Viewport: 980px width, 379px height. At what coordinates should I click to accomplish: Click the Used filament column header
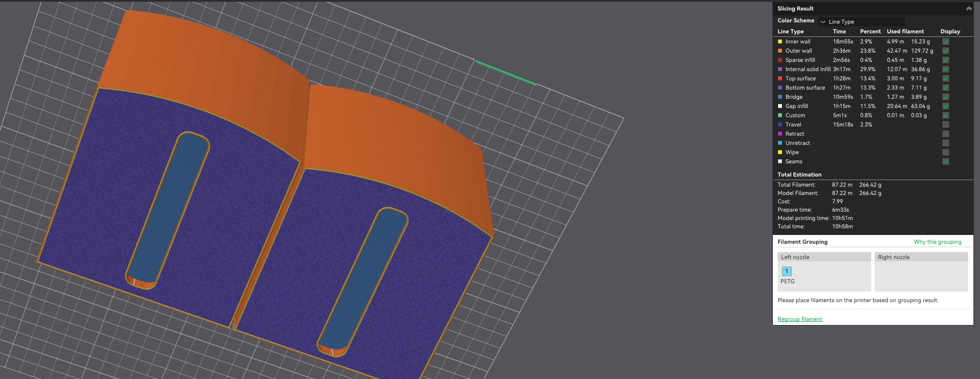pyautogui.click(x=905, y=32)
